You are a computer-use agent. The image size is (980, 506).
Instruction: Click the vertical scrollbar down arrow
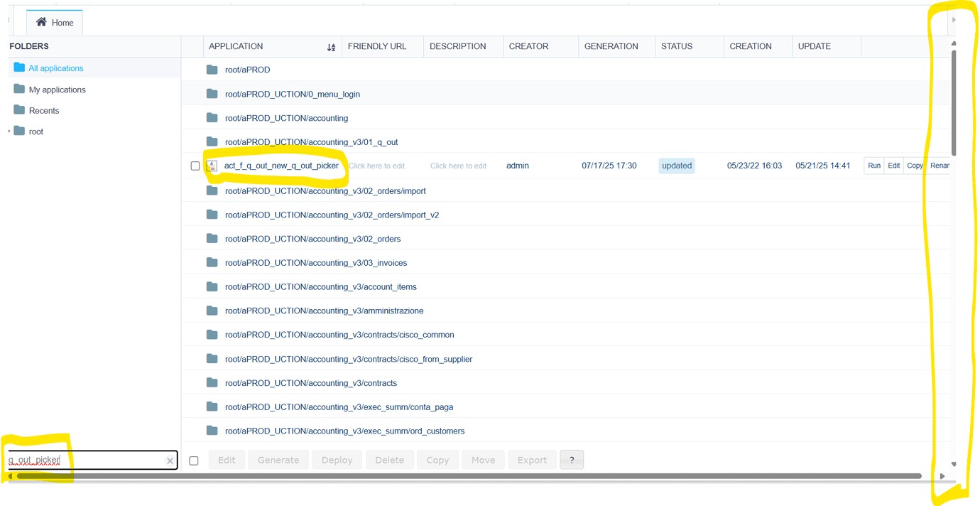pyautogui.click(x=954, y=463)
